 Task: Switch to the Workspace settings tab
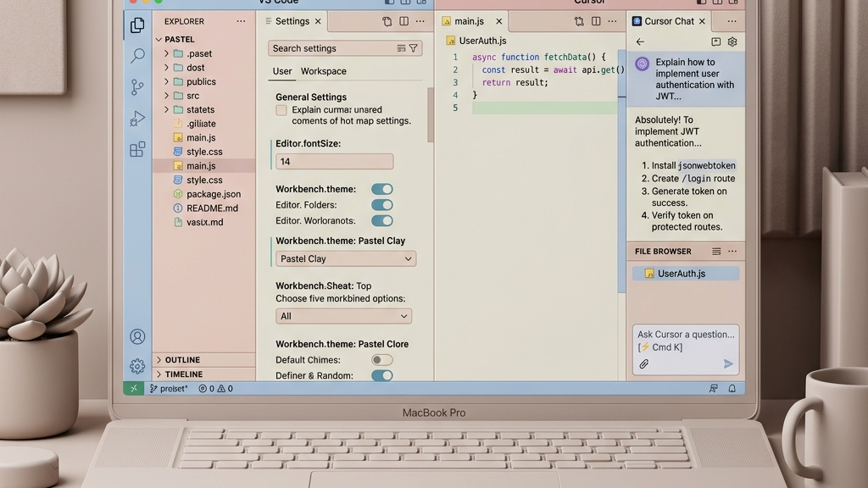(323, 71)
